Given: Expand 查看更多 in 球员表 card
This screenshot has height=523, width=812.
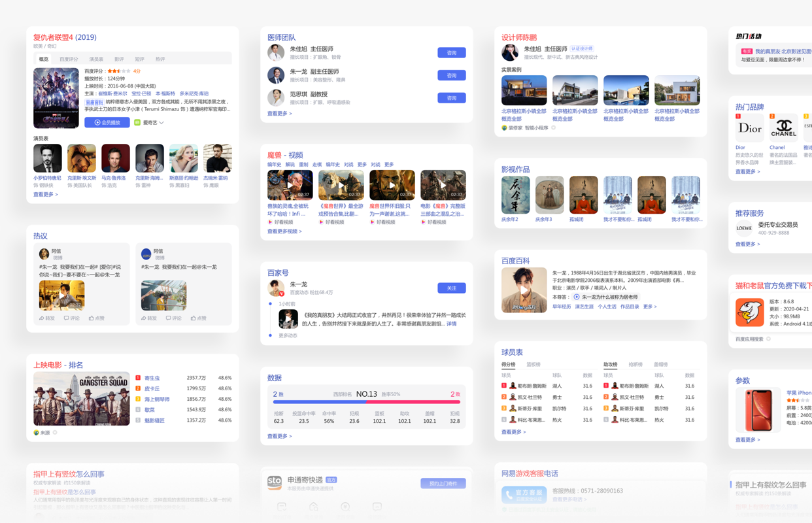Looking at the screenshot, I should point(513,432).
